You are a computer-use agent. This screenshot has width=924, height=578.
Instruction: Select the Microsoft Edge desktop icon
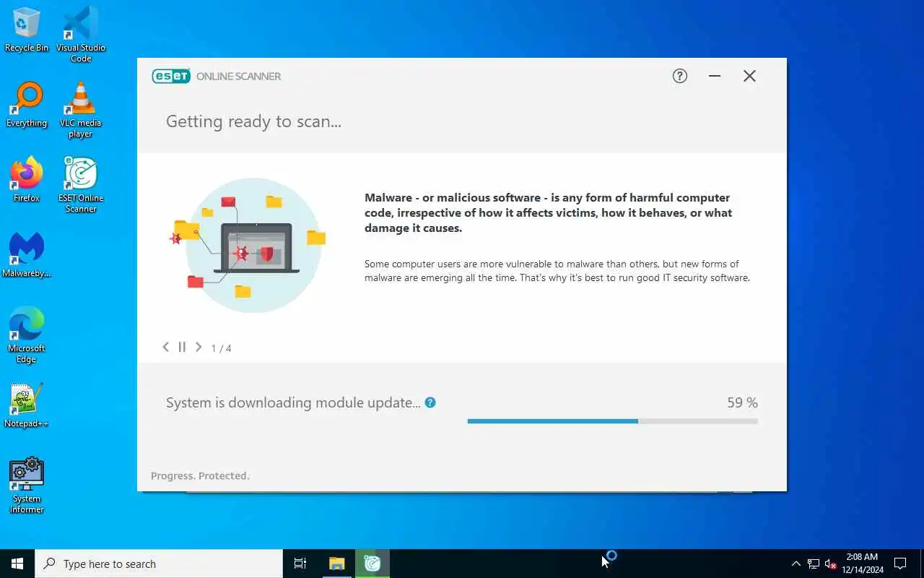click(27, 335)
